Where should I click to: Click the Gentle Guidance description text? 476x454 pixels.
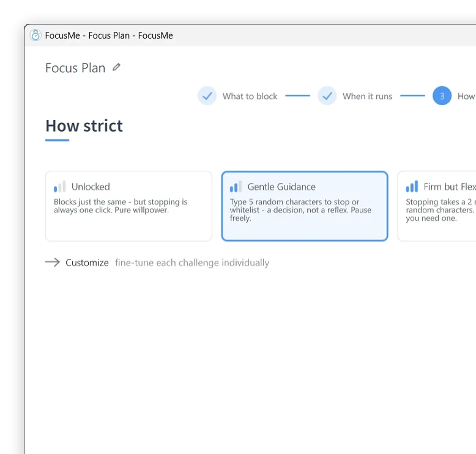tap(300, 210)
